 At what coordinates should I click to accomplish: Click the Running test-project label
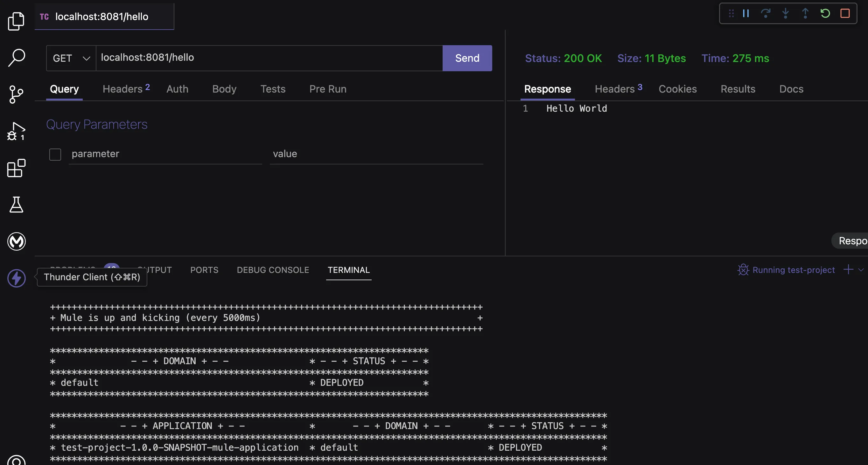coord(794,270)
